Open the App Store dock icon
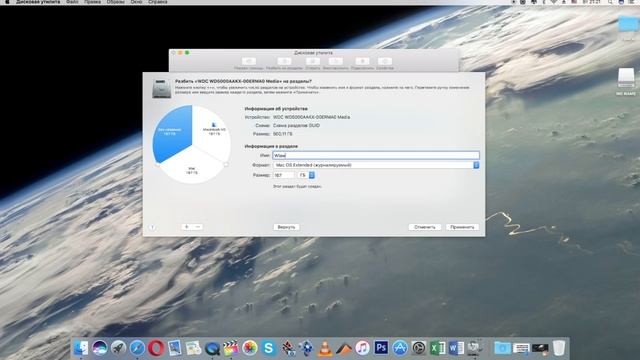640x360 pixels. click(x=400, y=348)
